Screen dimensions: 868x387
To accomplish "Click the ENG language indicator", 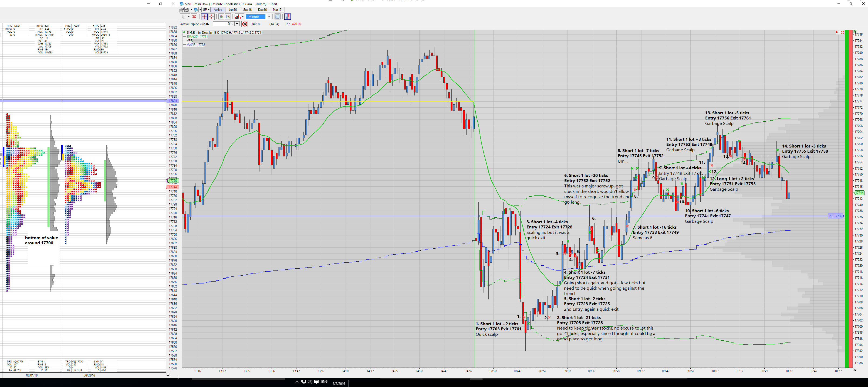I will pyautogui.click(x=325, y=382).
